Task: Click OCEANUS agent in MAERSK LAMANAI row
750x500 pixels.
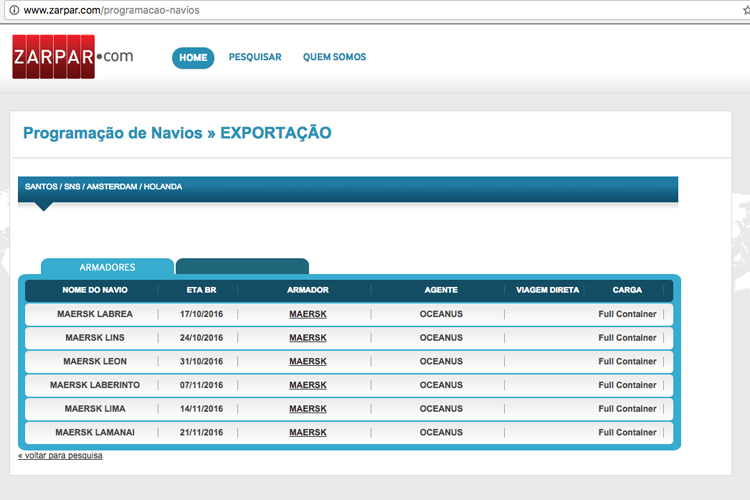Action: 441,433
